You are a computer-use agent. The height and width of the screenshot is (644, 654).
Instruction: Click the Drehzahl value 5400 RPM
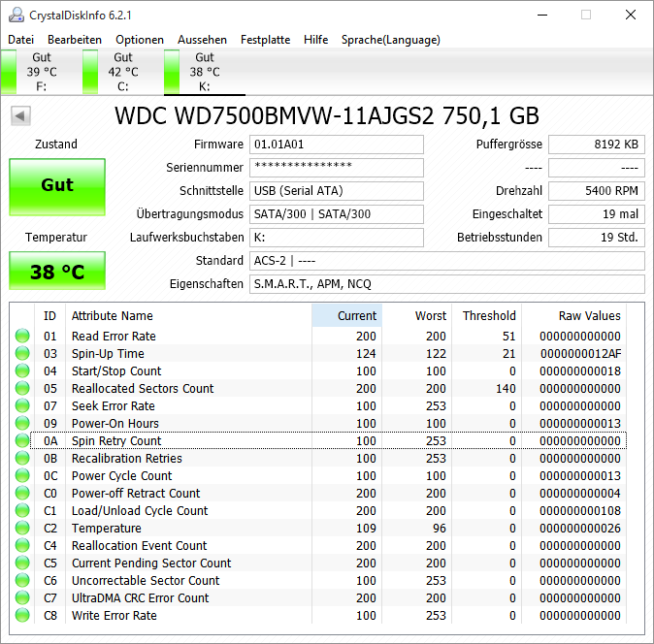(597, 191)
